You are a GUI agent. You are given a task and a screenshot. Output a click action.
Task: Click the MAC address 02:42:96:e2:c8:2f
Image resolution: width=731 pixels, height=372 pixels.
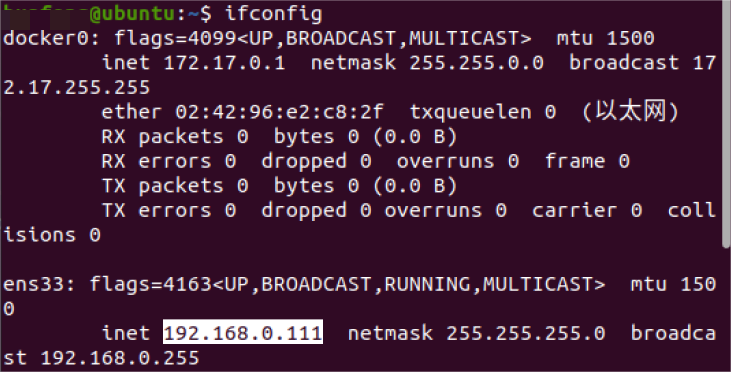point(279,112)
